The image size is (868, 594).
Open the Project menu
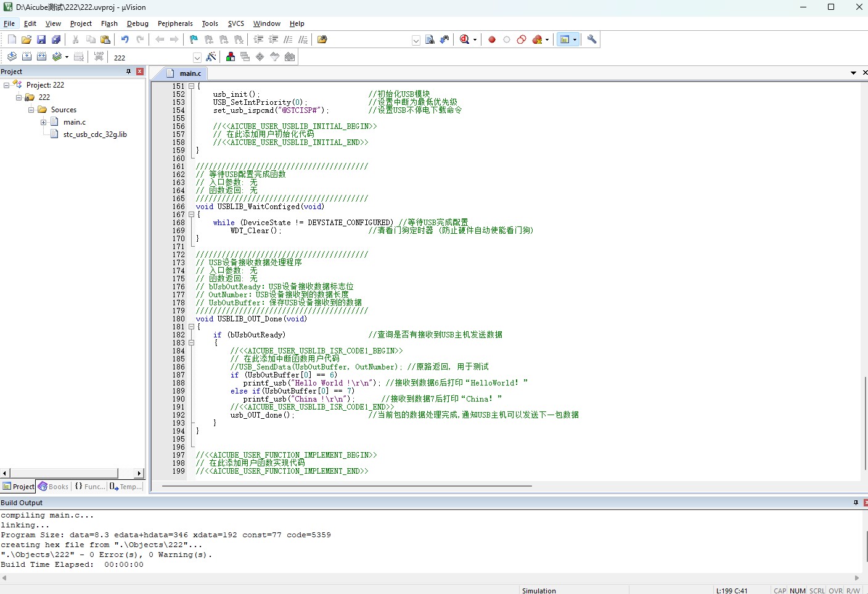81,23
